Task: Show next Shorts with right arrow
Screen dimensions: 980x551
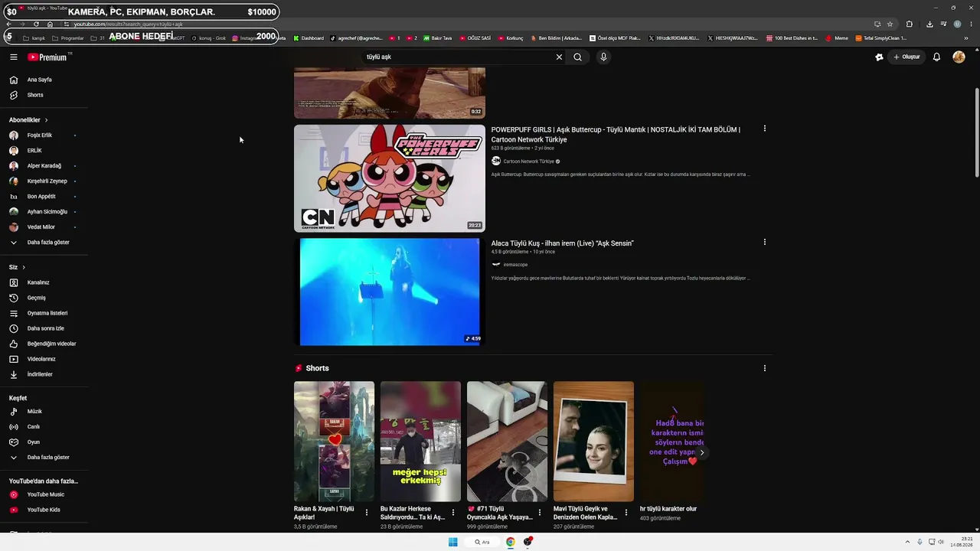Action: [x=701, y=452]
